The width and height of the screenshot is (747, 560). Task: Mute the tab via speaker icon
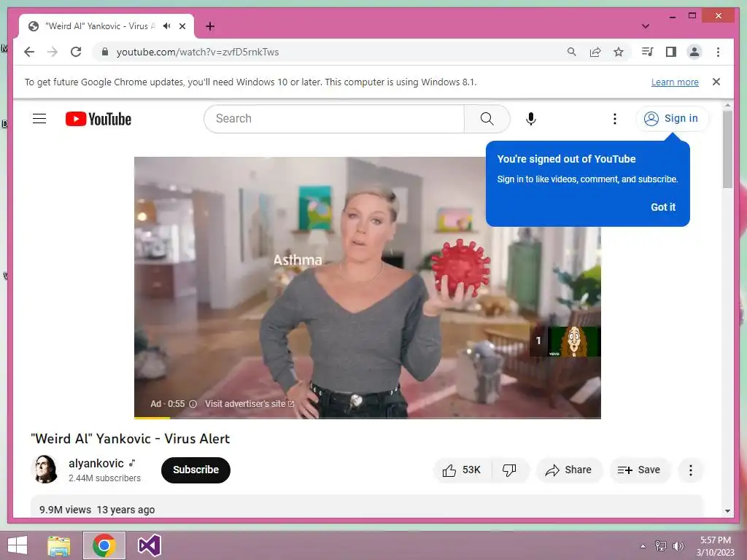tap(166, 26)
